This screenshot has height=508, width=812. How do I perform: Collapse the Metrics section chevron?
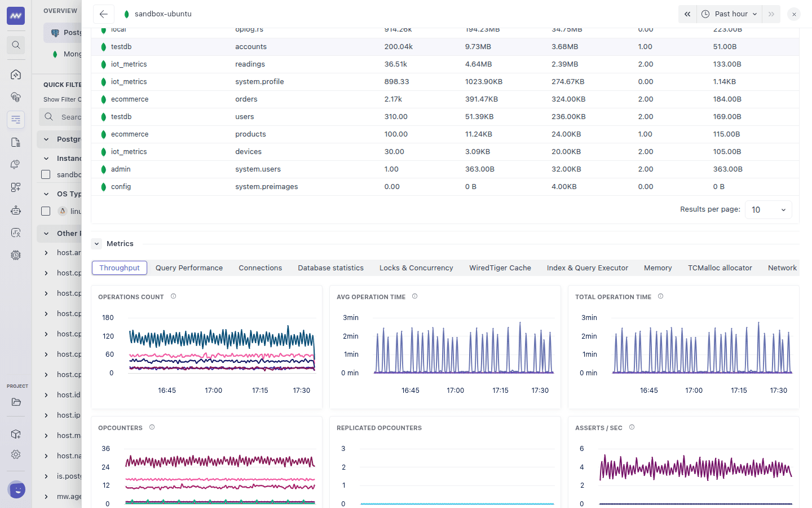pos(96,244)
